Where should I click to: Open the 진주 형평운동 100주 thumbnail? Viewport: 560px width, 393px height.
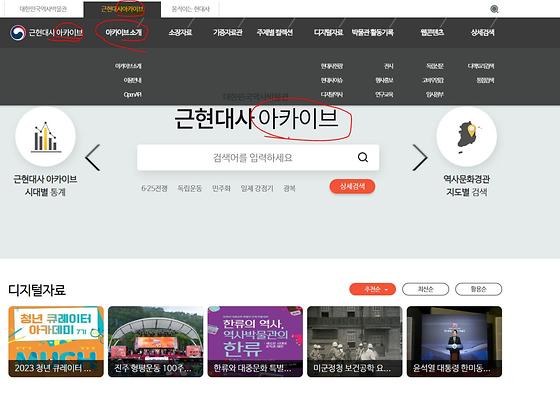[155, 342]
